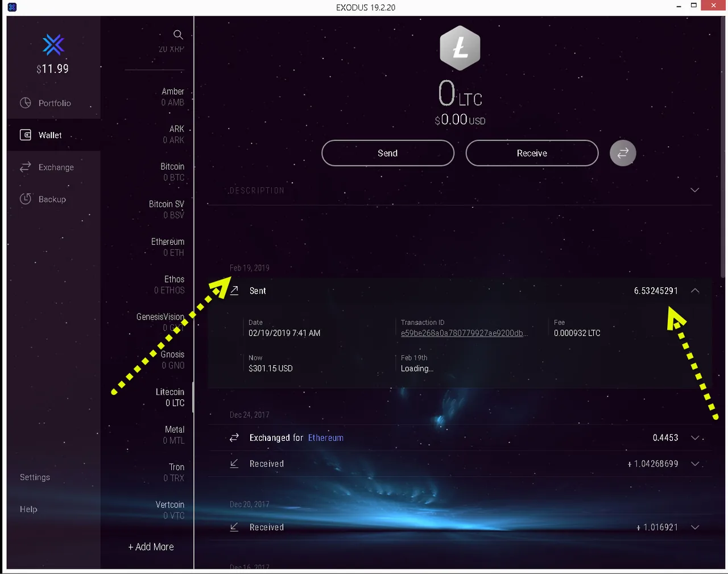Collapse the Sent 6.53245291 transaction
Image resolution: width=728 pixels, height=574 pixels.
click(x=695, y=291)
